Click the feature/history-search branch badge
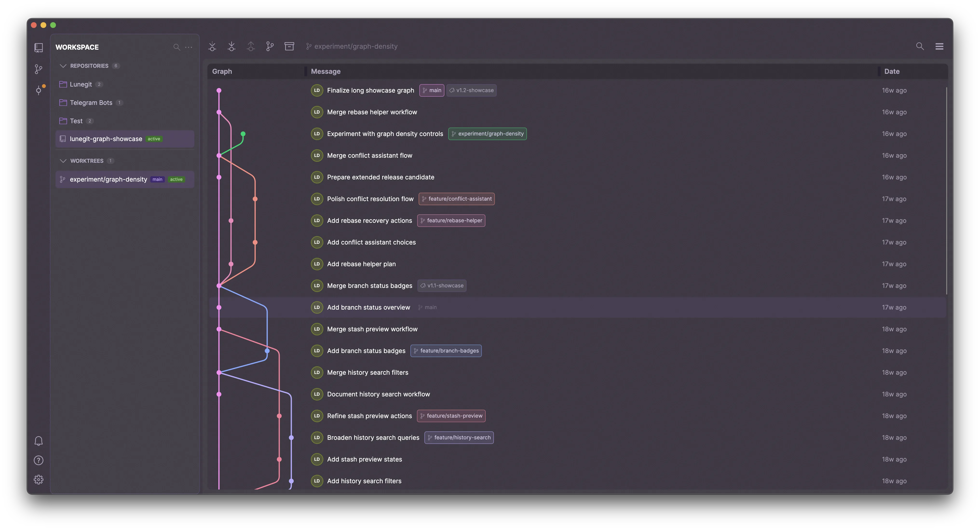 tap(459, 438)
